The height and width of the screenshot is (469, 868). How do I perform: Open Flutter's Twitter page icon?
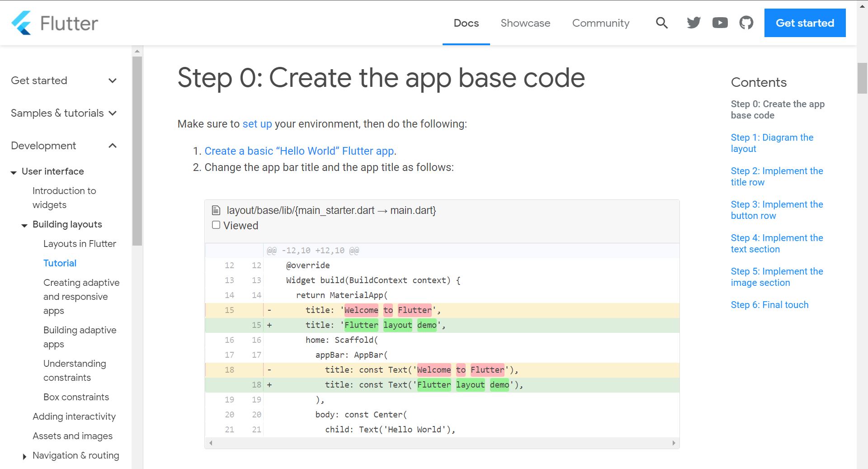[x=693, y=22]
